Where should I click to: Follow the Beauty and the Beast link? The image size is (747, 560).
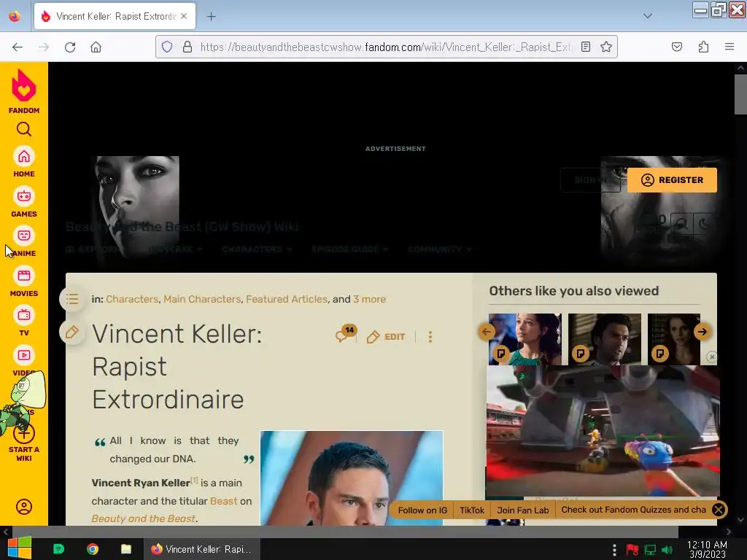[144, 518]
